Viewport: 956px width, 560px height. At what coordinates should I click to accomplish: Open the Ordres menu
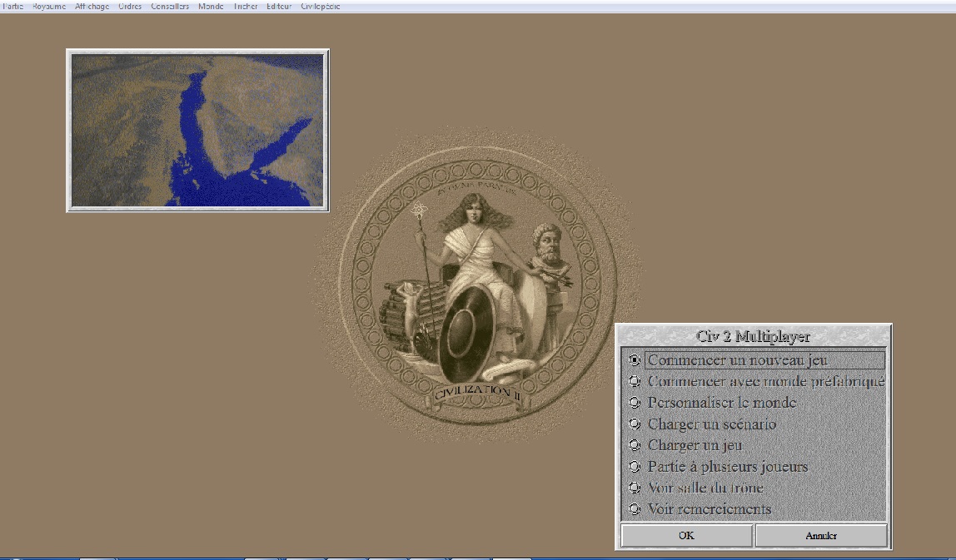click(130, 6)
